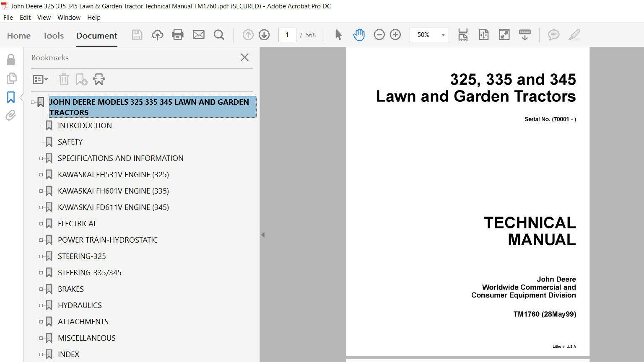Enter full screen mode icon
Image resolution: width=644 pixels, height=362 pixels.
point(504,35)
